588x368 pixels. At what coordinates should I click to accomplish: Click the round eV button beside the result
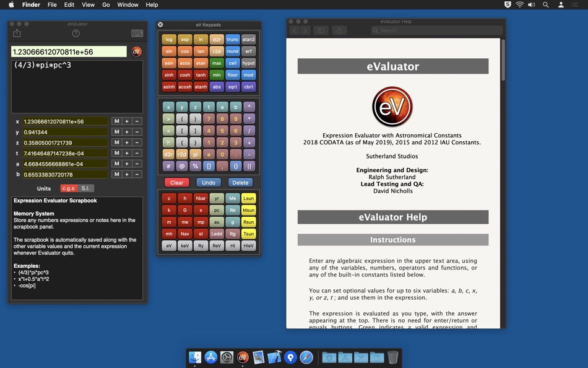tap(137, 52)
